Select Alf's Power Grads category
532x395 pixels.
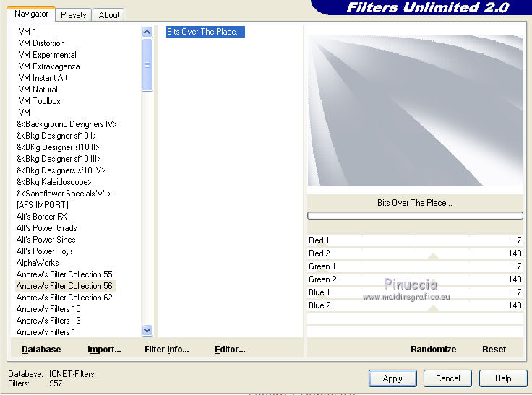click(x=46, y=228)
